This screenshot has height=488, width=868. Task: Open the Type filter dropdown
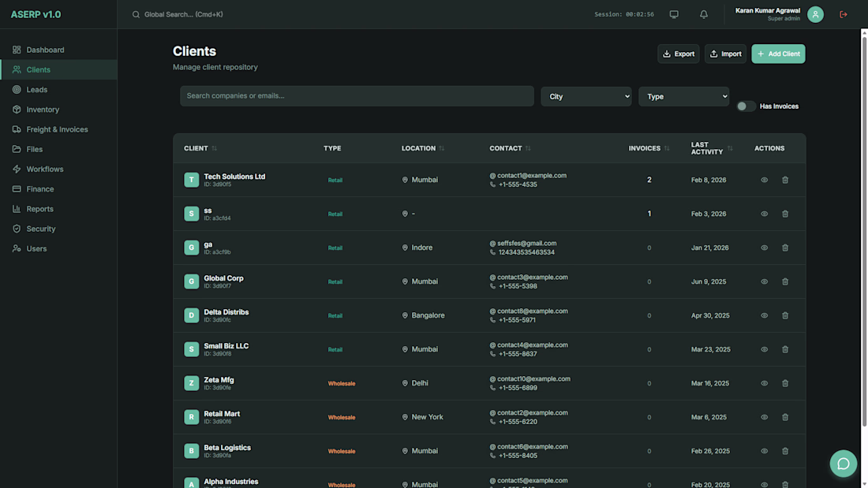coord(683,96)
